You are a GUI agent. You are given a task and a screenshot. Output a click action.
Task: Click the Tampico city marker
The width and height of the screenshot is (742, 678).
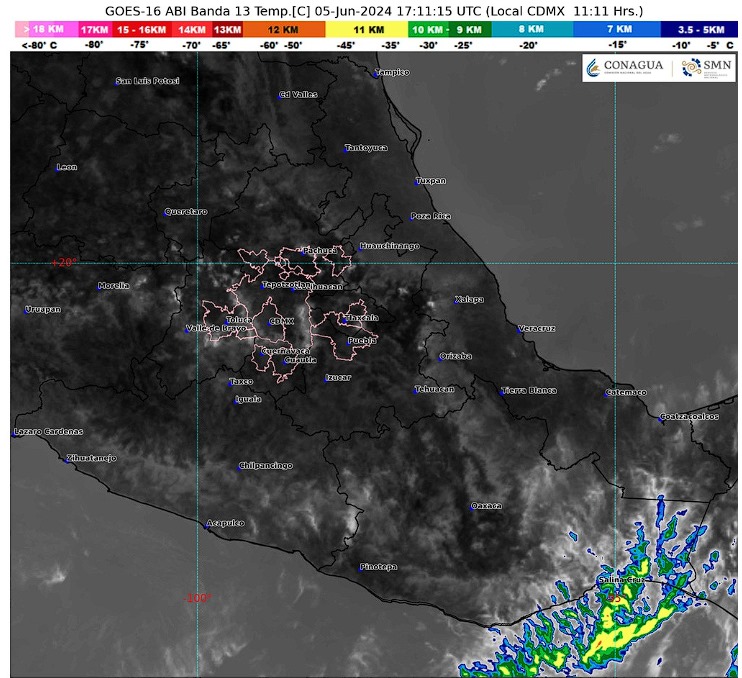tap(376, 74)
